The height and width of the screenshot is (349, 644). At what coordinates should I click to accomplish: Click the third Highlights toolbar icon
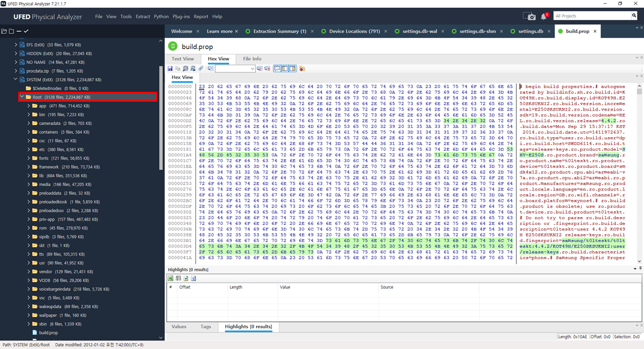click(185, 279)
